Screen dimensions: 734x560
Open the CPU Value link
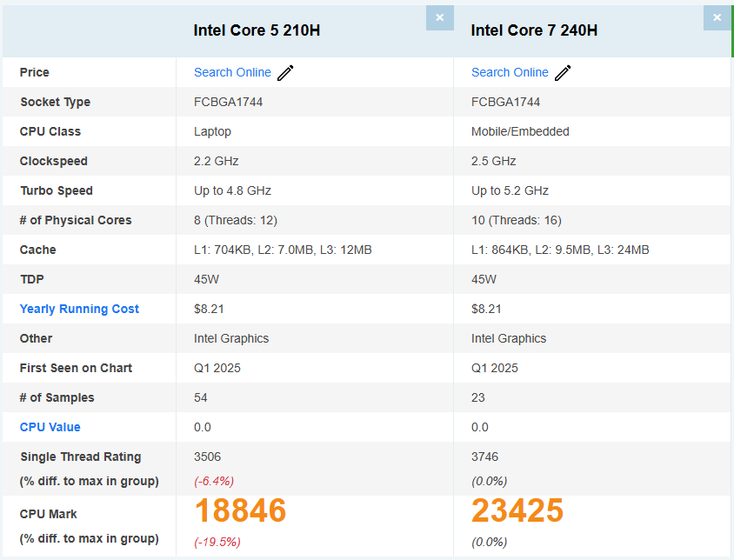50,427
